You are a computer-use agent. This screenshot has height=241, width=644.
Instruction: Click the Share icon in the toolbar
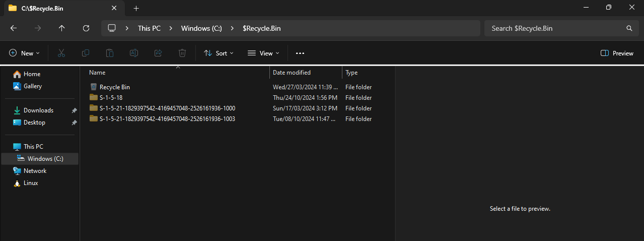click(x=158, y=53)
